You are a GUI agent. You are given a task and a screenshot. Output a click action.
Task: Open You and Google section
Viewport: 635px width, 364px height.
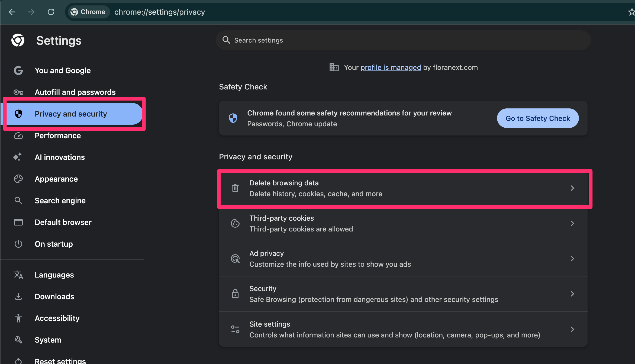[63, 70]
